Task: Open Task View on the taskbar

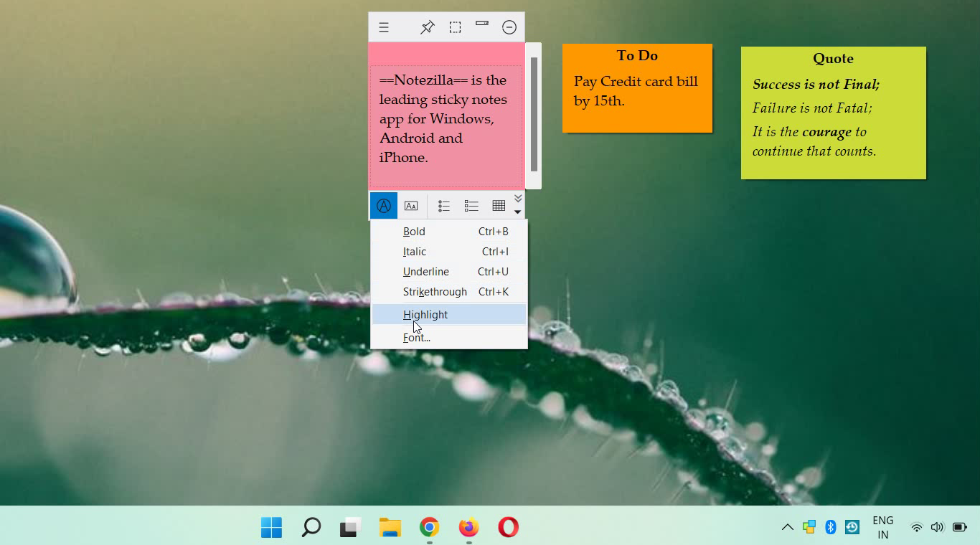Action: [350, 528]
